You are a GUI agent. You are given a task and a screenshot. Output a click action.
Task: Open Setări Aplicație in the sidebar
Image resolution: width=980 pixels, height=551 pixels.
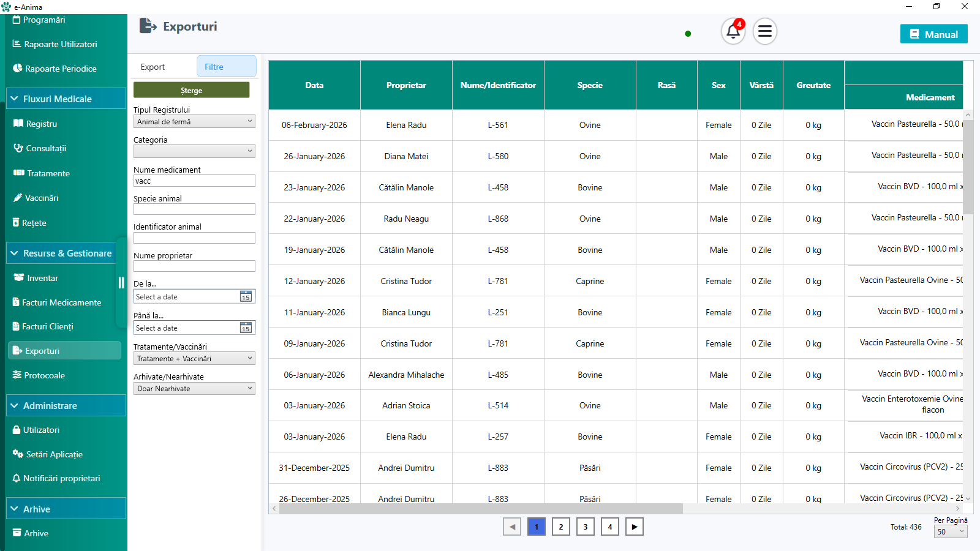click(54, 454)
